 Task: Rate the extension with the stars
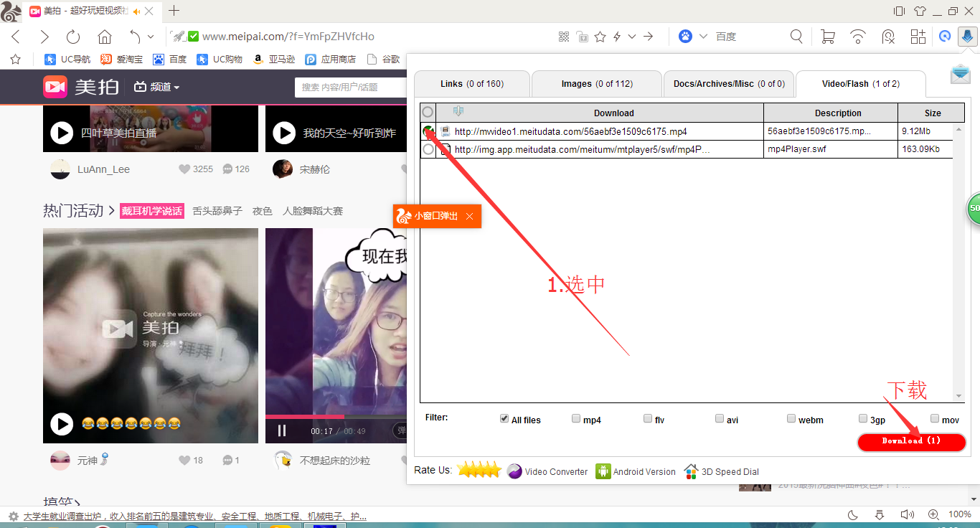pos(479,470)
